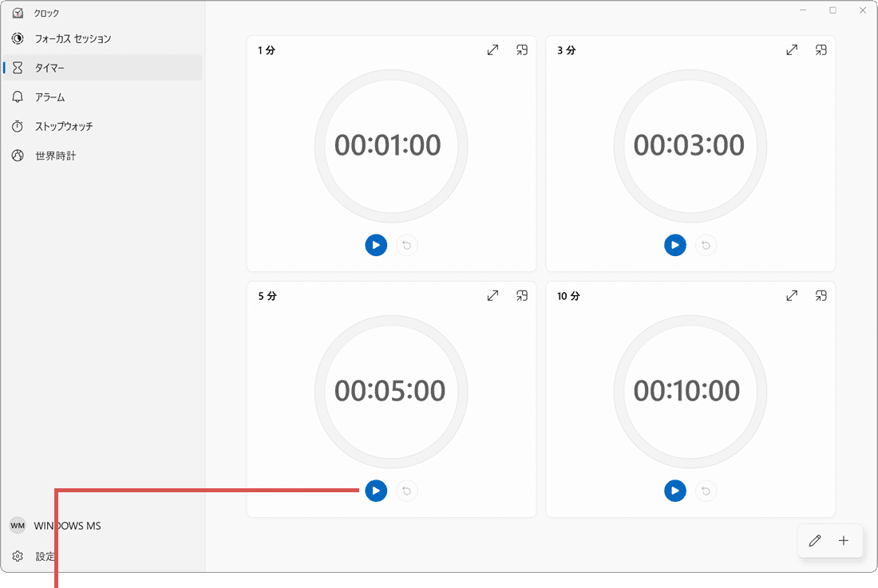Screen dimensions: 878x588
Task: Start the 3 分 timer
Action: coord(675,245)
